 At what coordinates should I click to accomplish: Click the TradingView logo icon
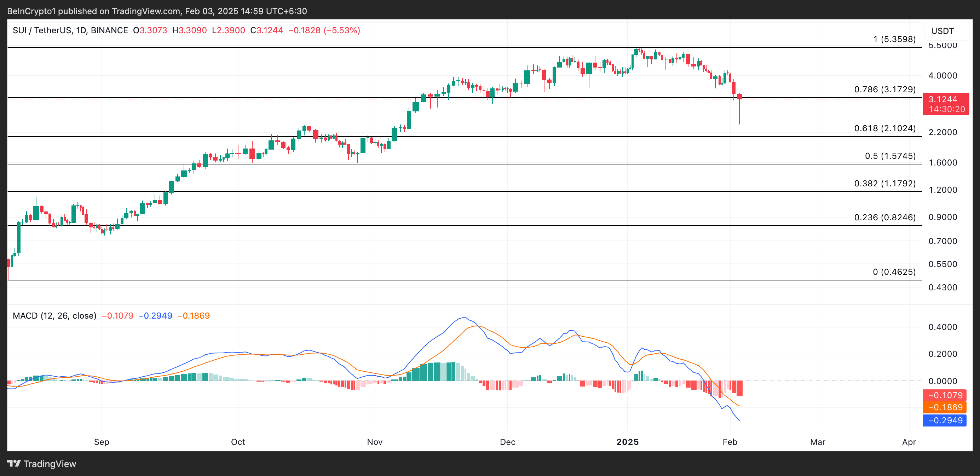14,464
